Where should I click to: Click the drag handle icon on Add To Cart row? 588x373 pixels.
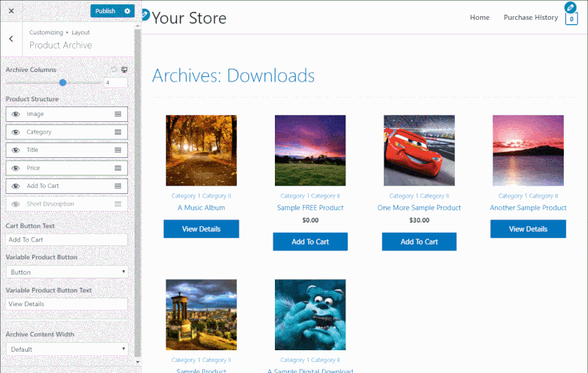click(x=118, y=186)
